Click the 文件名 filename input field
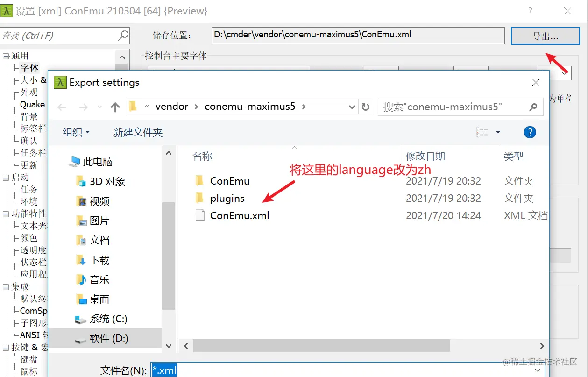This screenshot has width=588, height=377. 348,370
